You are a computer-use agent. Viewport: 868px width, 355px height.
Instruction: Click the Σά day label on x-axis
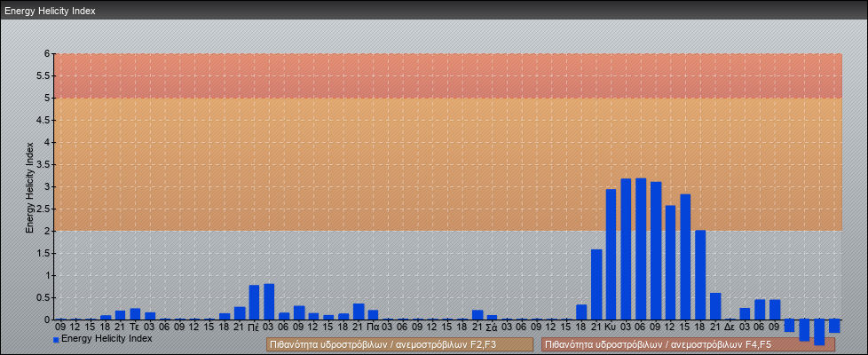pos(492,327)
